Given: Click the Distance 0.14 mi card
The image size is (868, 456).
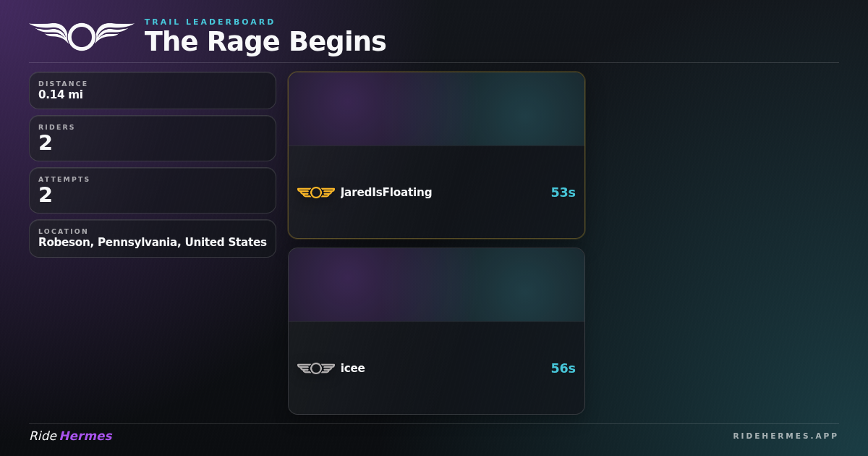Looking at the screenshot, I should tap(153, 90).
